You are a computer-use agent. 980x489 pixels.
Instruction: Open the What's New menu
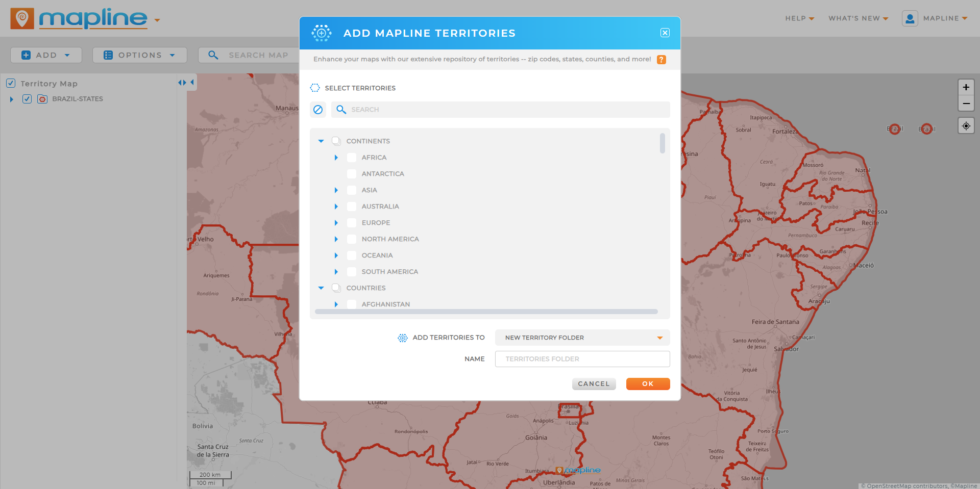858,18
